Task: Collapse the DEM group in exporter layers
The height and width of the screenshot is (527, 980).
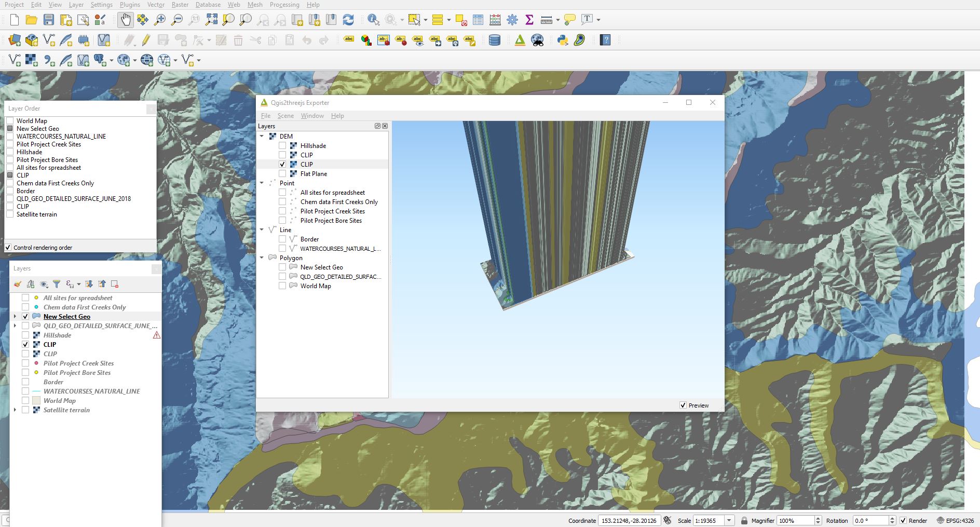Action: point(262,136)
